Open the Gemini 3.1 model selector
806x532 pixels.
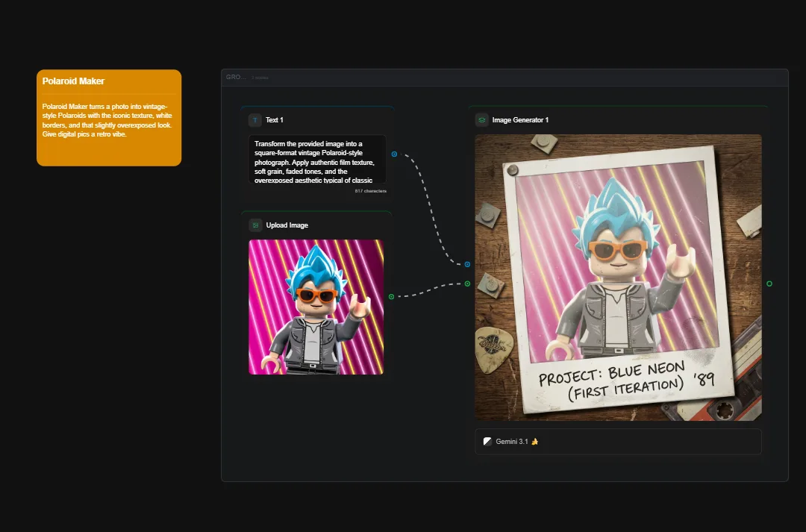pos(618,441)
